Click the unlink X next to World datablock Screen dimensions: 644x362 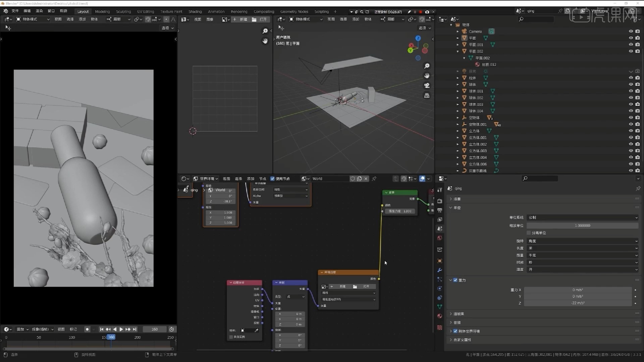[x=366, y=179]
